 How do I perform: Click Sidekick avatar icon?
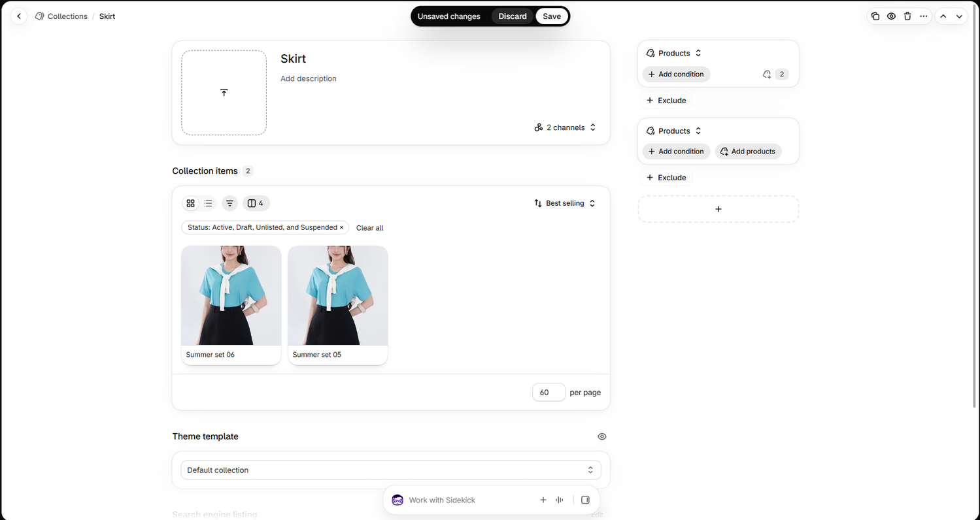(397, 500)
